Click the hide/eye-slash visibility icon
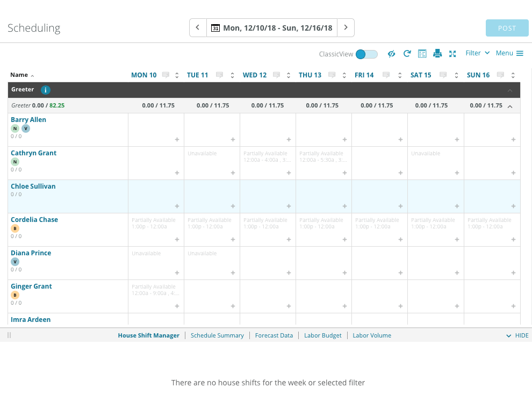Screen dimensions: 532x409 click(x=392, y=54)
